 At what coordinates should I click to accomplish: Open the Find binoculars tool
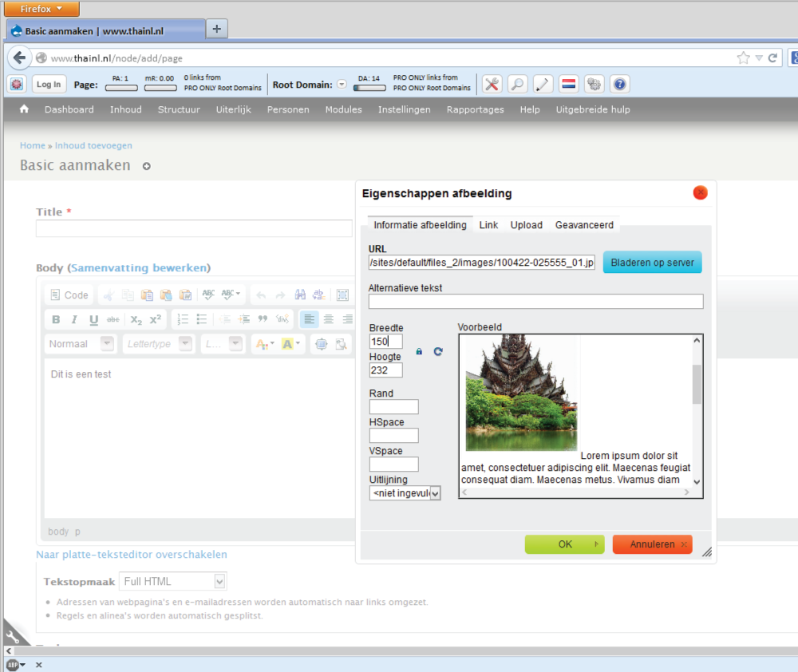pyautogui.click(x=301, y=294)
